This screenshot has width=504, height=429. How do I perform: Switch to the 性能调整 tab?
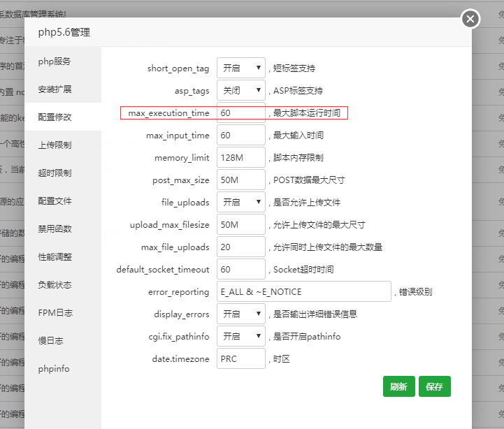click(55, 257)
